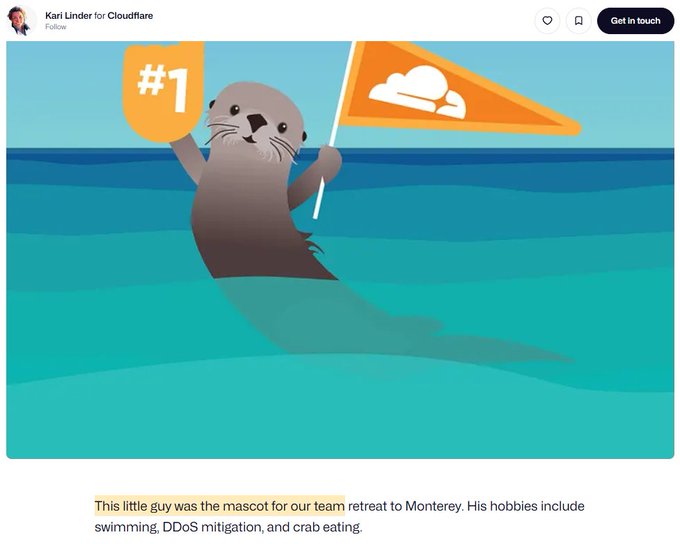Click the text 'swimming, DDoS mitigation, and crab eating.'
Viewport: 680px width, 544px height.
pos(228,527)
